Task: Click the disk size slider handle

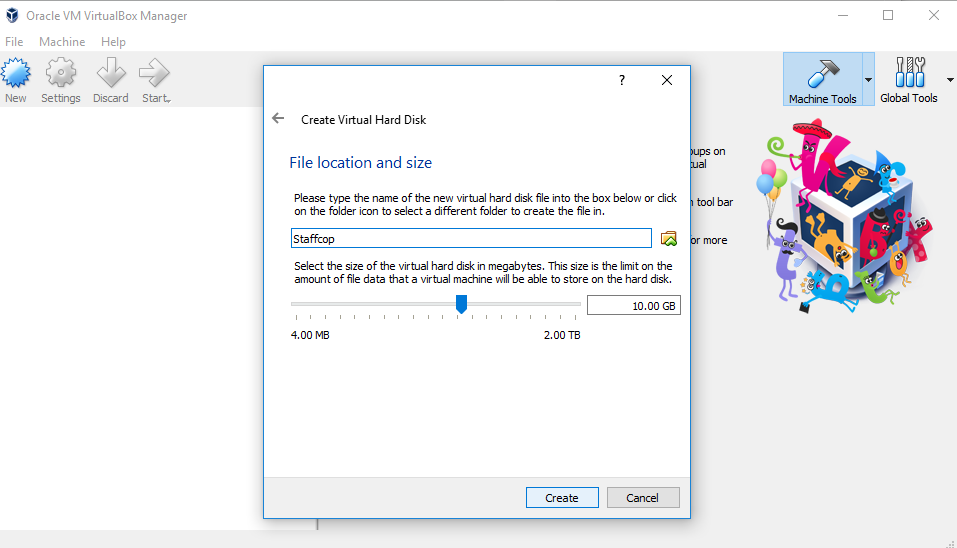Action: pyautogui.click(x=461, y=304)
